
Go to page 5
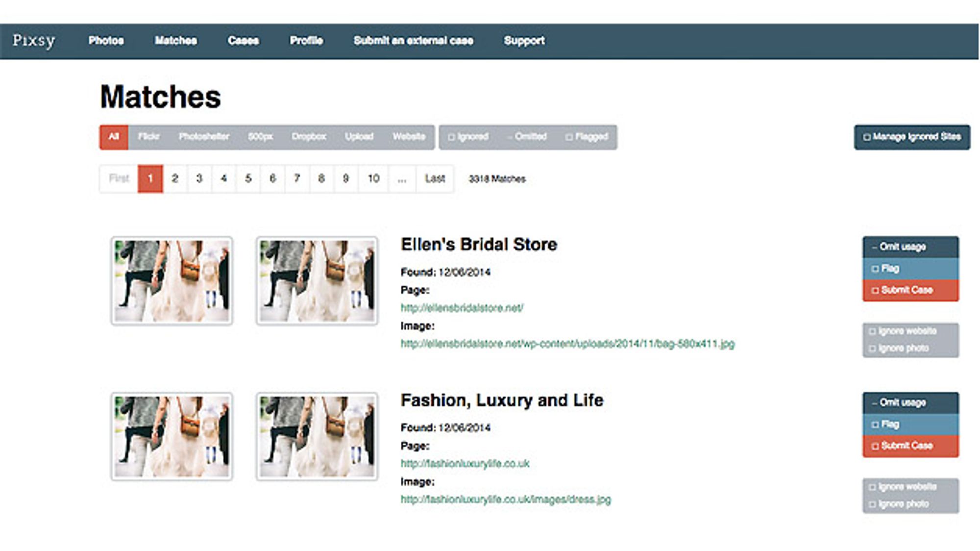[248, 178]
